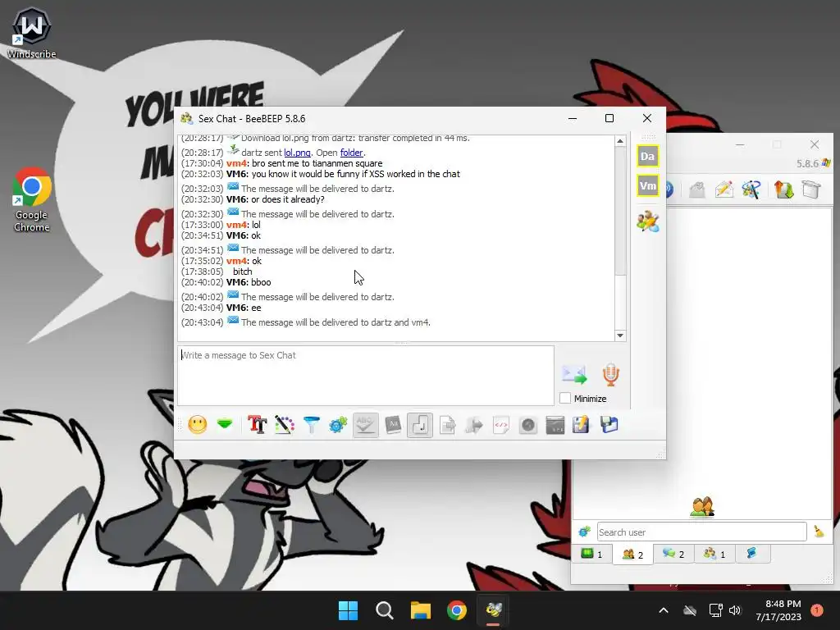
Task: Click the message VM6: bboo
Action: click(249, 282)
